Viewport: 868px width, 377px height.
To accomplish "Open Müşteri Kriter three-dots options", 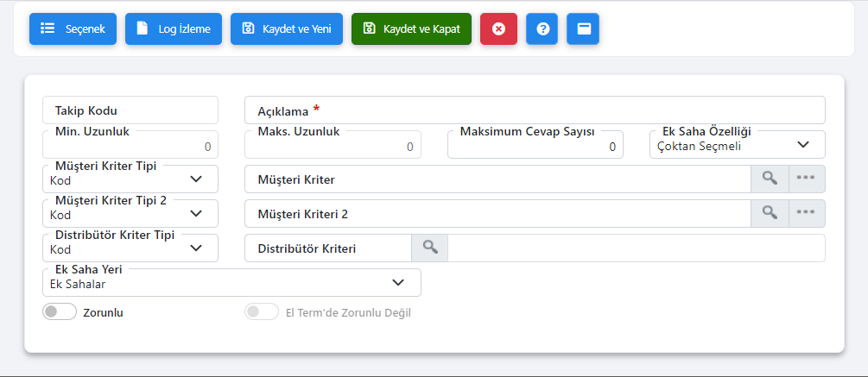I will coord(807,179).
